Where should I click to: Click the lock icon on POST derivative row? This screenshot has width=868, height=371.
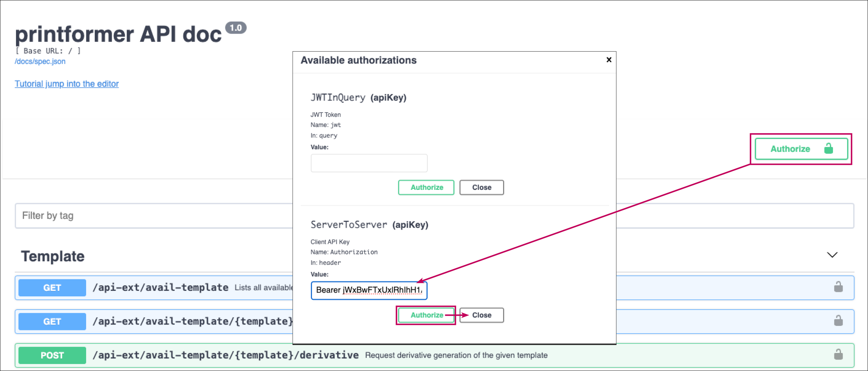pos(838,355)
